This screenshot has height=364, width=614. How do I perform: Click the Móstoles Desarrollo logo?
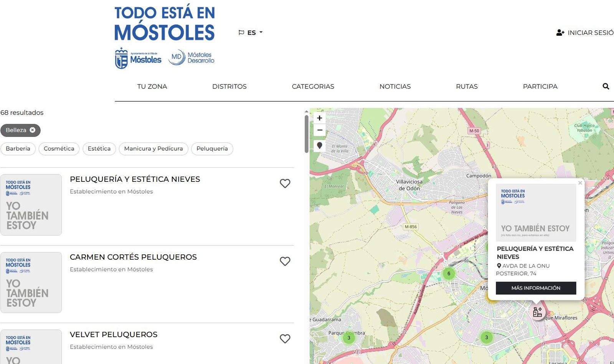(x=191, y=58)
